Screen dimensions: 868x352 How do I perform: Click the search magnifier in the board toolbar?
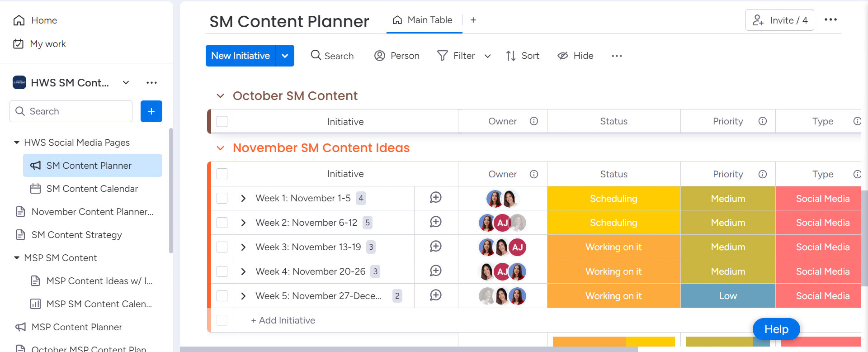(x=316, y=55)
